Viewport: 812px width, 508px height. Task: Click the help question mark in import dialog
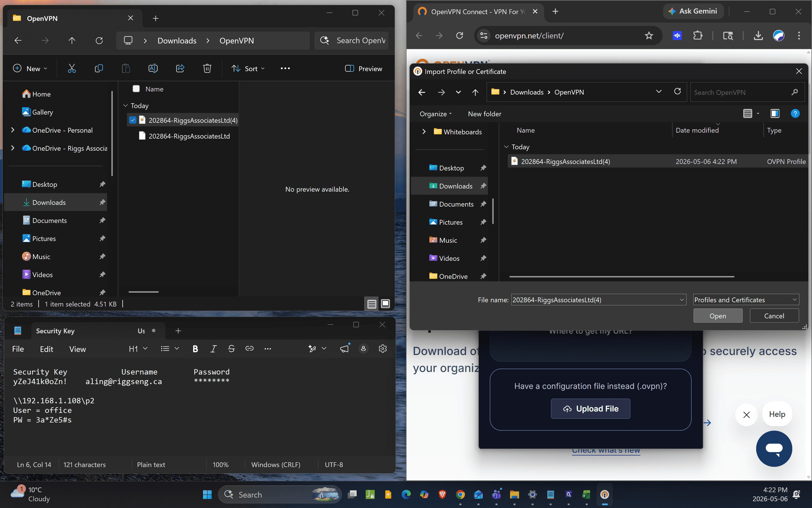coord(795,113)
